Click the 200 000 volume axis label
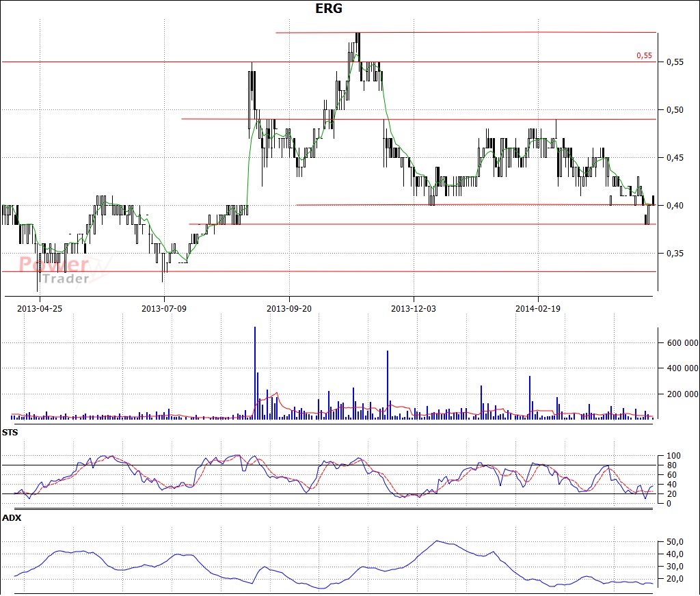700x596 pixels. [x=683, y=394]
